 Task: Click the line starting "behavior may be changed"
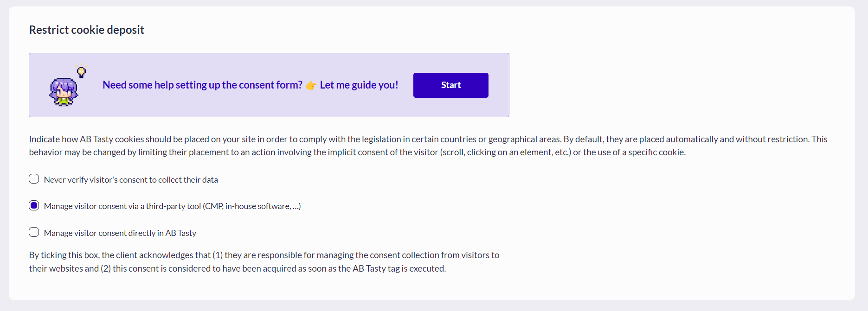pos(232,152)
